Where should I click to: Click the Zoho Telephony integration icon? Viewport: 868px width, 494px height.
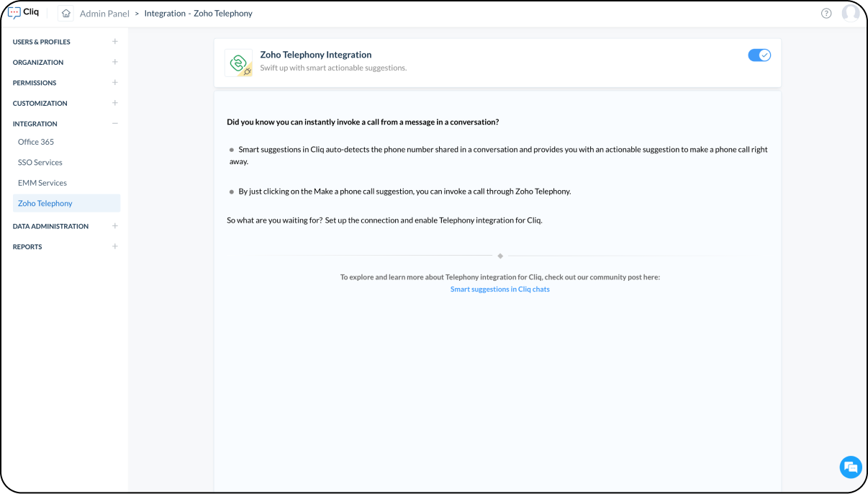coord(238,63)
